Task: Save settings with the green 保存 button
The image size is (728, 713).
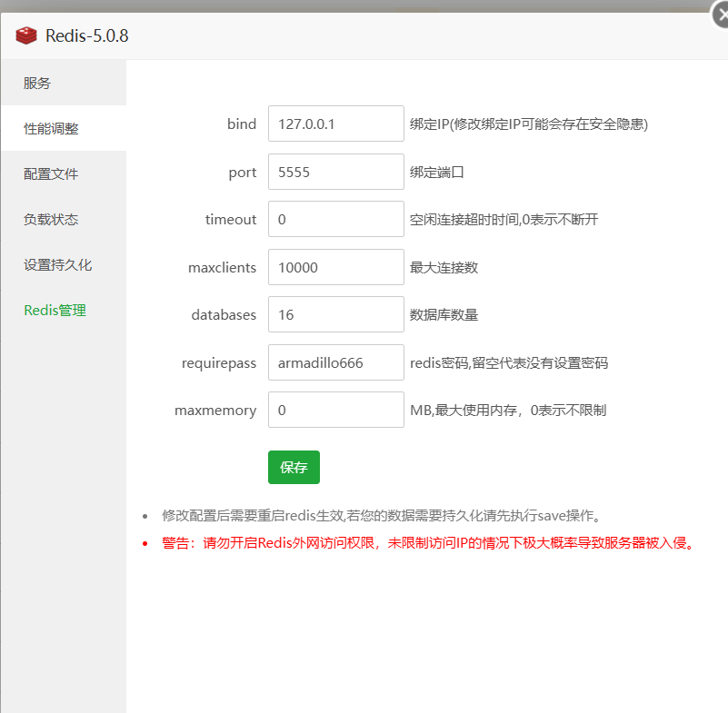Action: tap(294, 467)
